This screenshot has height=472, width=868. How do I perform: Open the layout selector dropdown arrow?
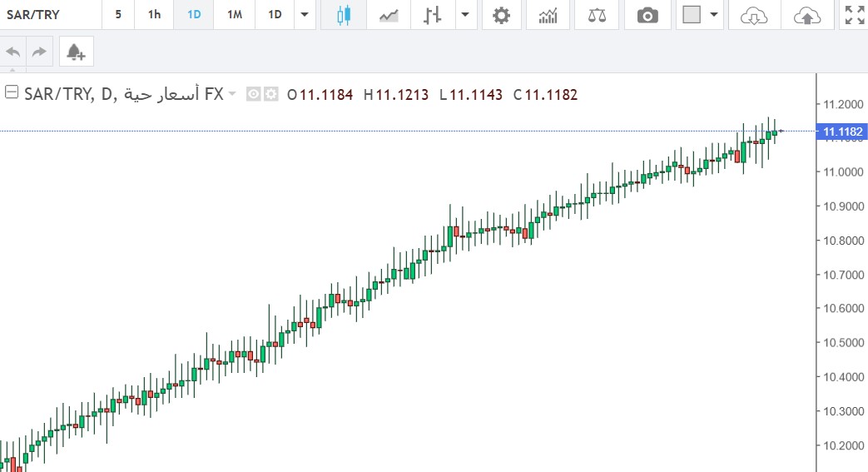point(713,15)
